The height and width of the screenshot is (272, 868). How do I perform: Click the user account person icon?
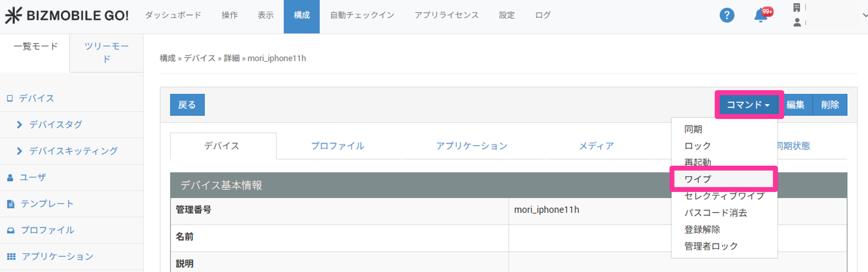(x=797, y=23)
